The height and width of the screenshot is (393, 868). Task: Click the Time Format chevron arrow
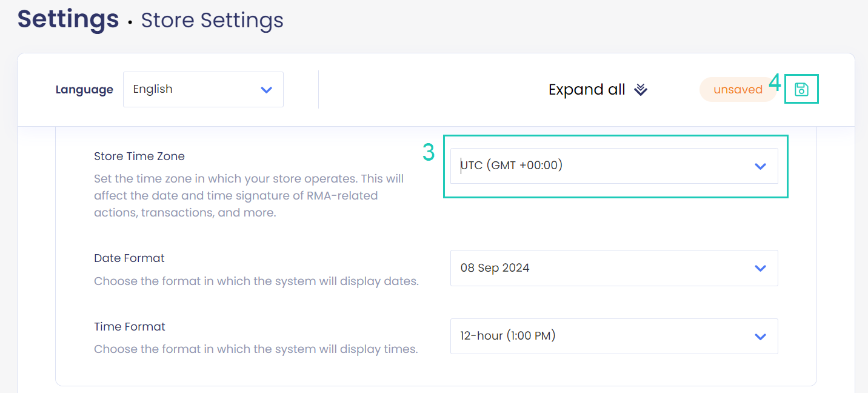760,337
